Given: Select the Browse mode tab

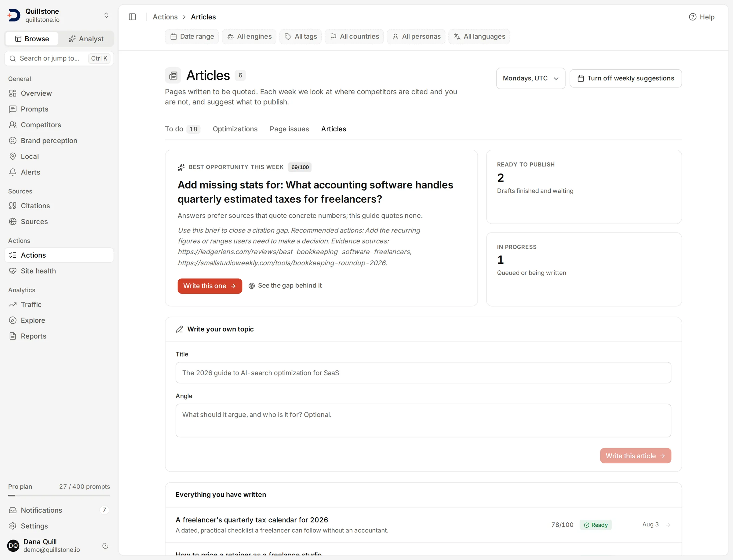Looking at the screenshot, I should click(32, 39).
